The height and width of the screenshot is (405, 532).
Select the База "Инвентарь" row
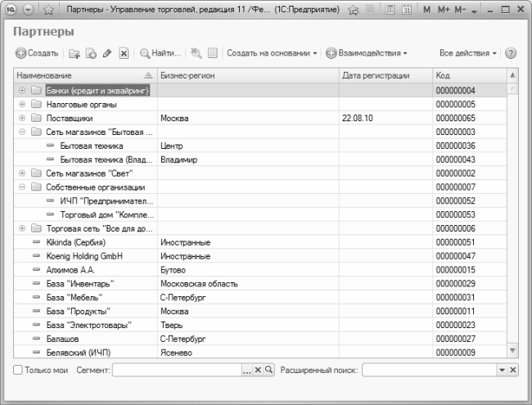pyautogui.click(x=260, y=284)
